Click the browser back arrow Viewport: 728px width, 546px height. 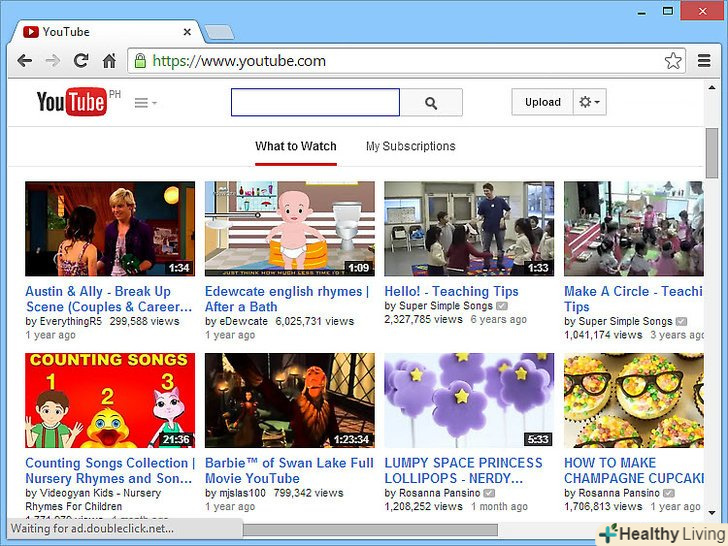[25, 61]
